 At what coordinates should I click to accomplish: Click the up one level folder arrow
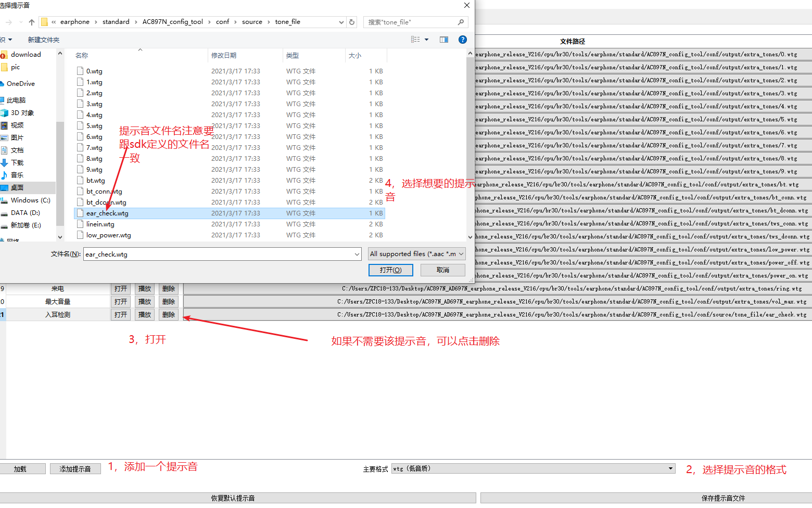(x=32, y=22)
